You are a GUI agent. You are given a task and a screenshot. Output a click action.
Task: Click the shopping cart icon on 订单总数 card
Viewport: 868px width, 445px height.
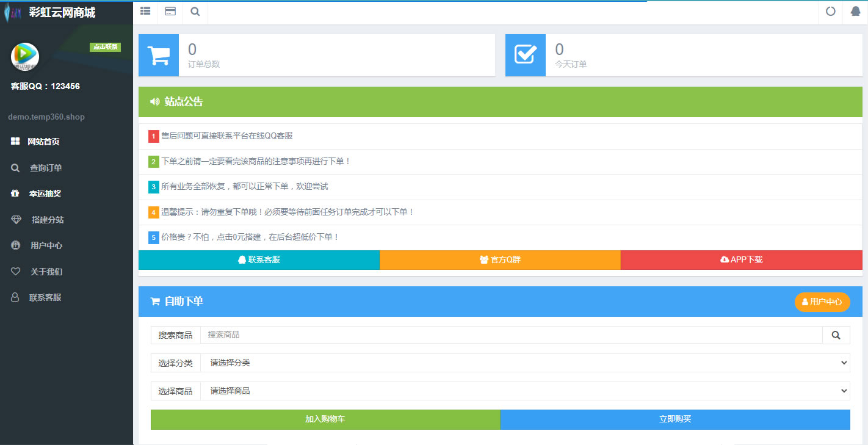159,55
